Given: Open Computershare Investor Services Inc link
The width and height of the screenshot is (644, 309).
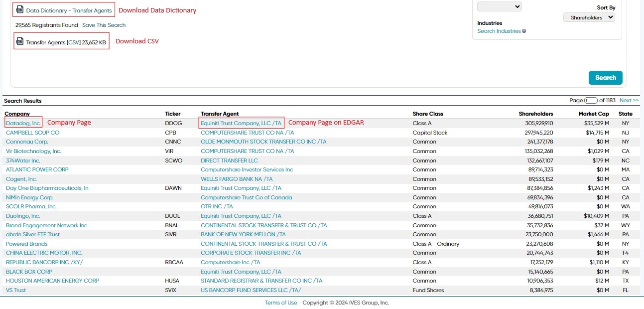Looking at the screenshot, I should point(247,169).
